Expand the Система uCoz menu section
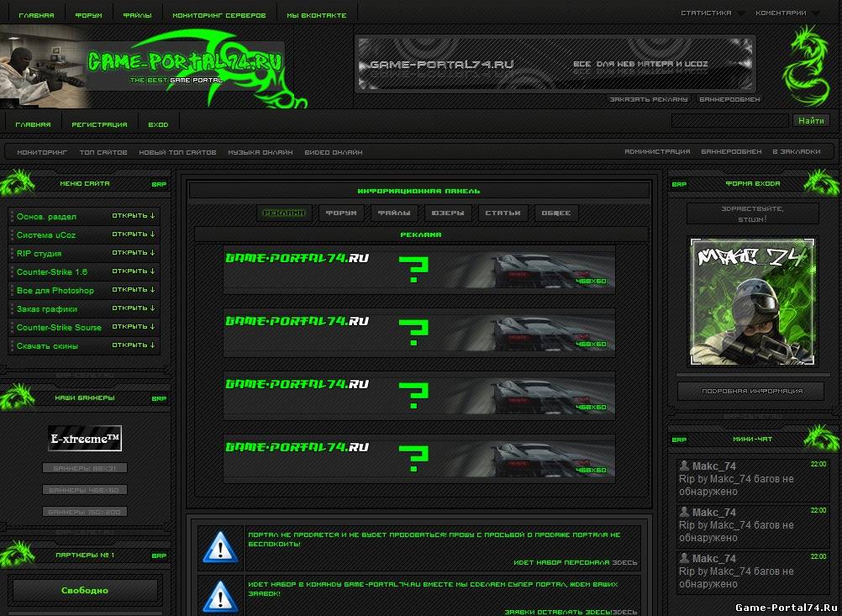Image resolution: width=842 pixels, height=616 pixels. 133,234
